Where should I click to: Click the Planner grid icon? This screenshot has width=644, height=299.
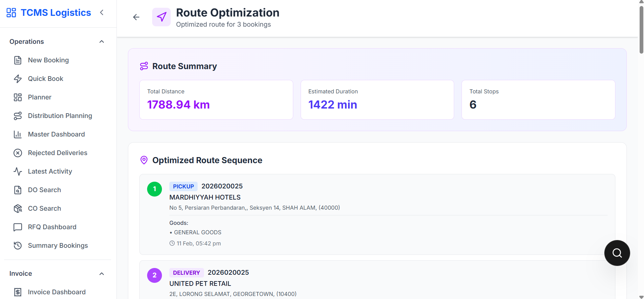[18, 97]
